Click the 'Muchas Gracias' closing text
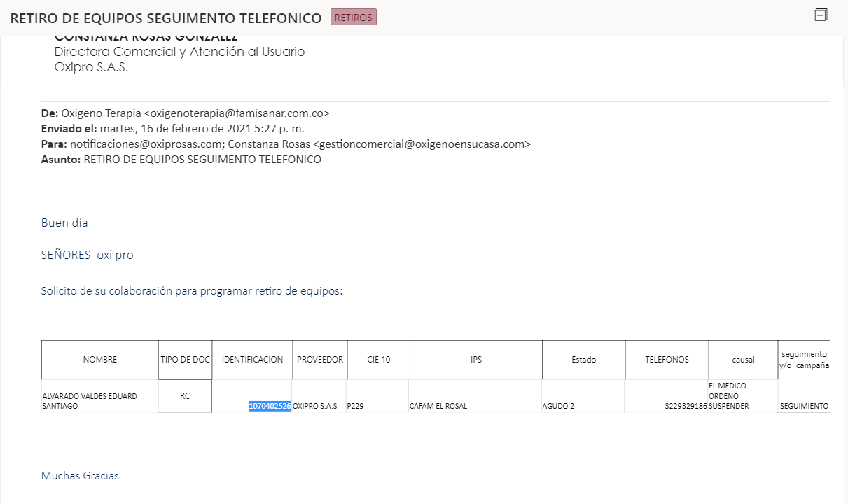Viewport: 848px width, 504px height. pyautogui.click(x=80, y=476)
